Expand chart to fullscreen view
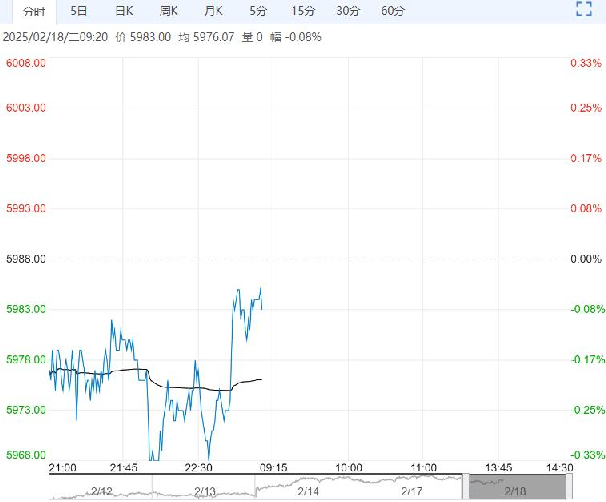This screenshot has width=606, height=502. 585,10
